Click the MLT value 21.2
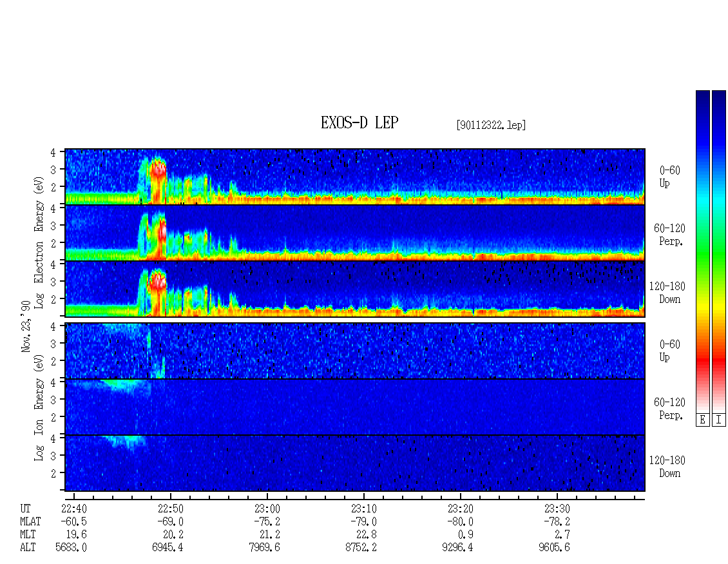The width and height of the screenshot is (728, 564). (x=270, y=535)
